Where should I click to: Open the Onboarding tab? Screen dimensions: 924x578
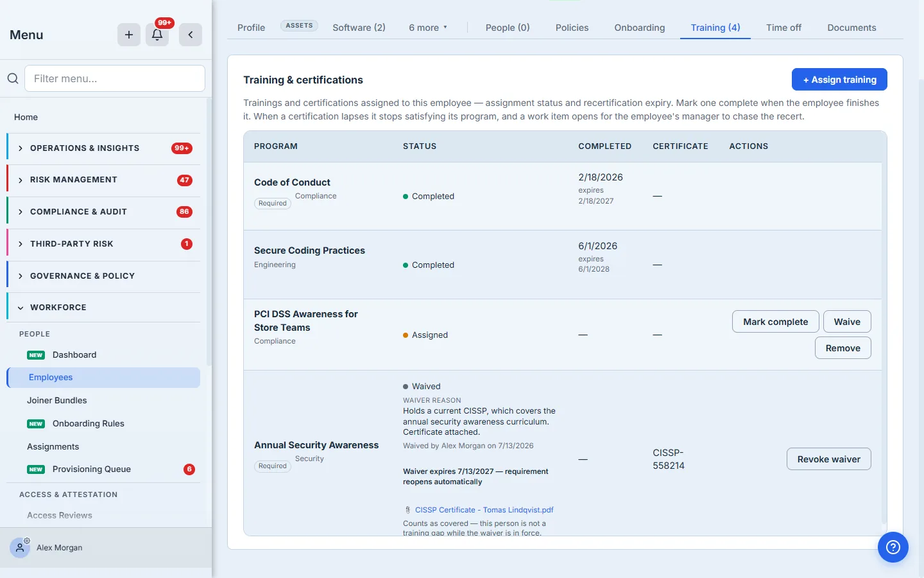click(640, 28)
